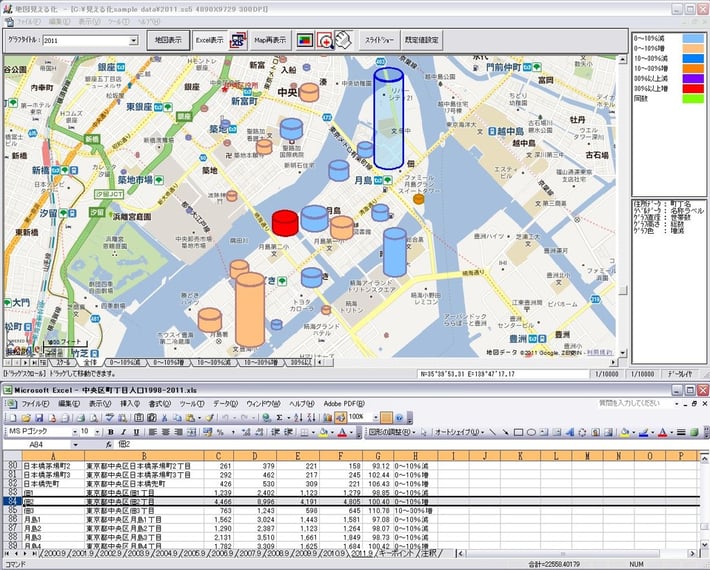Click the XLS export icon
This screenshot has height=570, width=710.
pyautogui.click(x=238, y=40)
